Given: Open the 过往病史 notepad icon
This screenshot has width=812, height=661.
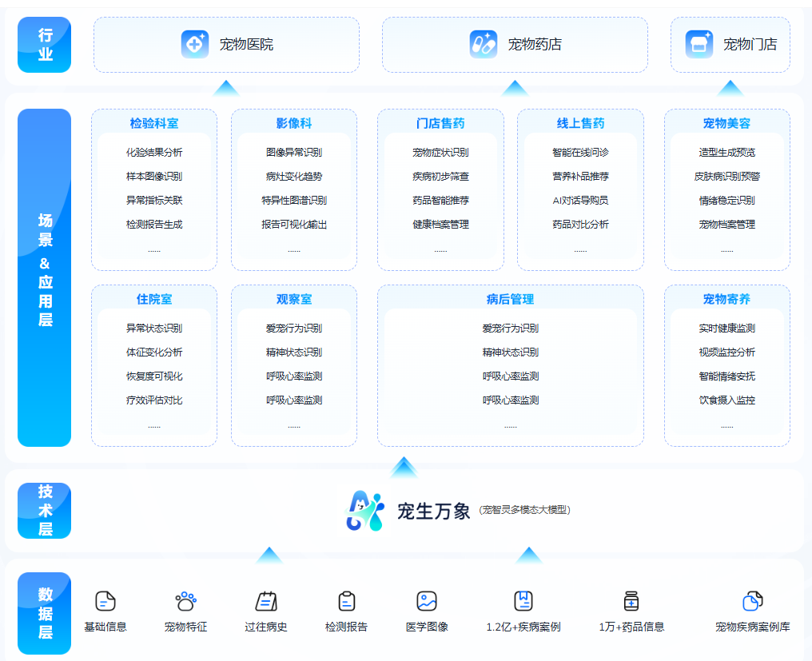Looking at the screenshot, I should point(266,601).
